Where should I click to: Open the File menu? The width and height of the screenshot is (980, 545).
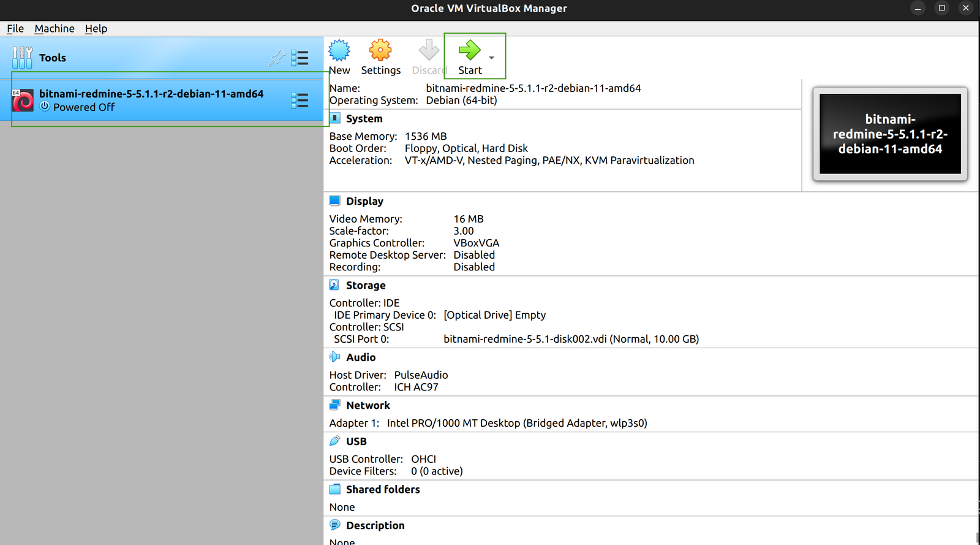(15, 29)
